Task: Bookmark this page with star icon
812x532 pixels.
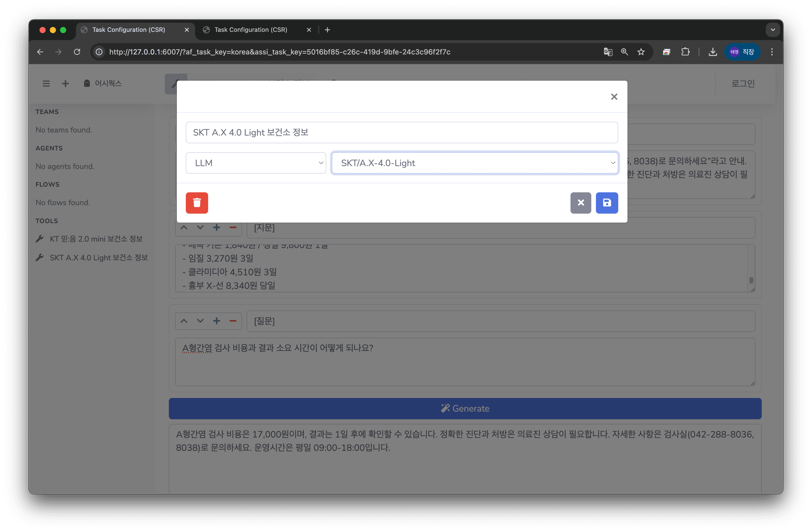Action: tap(641, 52)
